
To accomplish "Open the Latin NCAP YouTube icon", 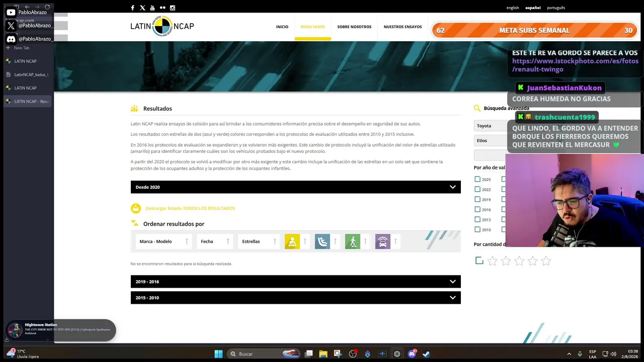I will [152, 8].
